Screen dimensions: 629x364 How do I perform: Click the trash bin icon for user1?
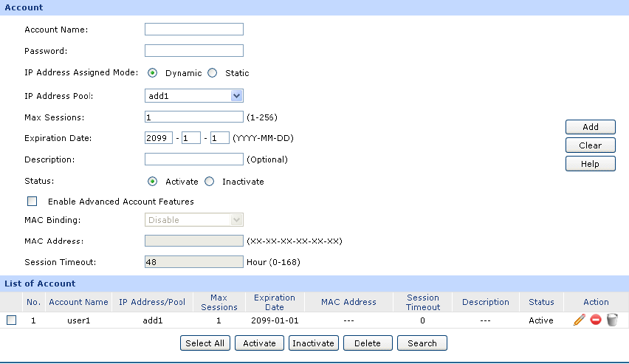coord(612,320)
